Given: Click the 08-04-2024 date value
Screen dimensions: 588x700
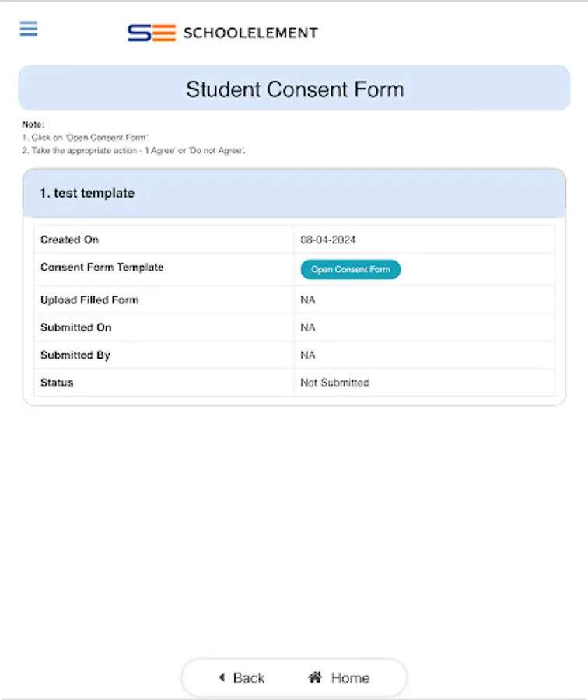Looking at the screenshot, I should pos(327,240).
